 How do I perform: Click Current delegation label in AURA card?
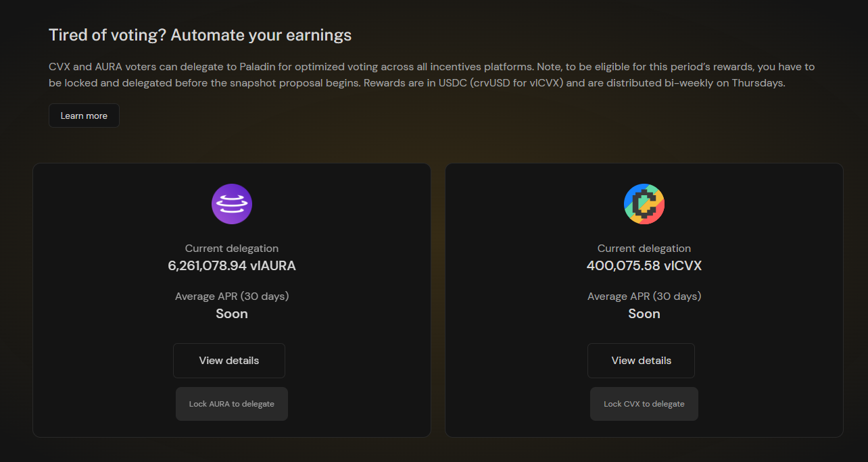click(232, 249)
